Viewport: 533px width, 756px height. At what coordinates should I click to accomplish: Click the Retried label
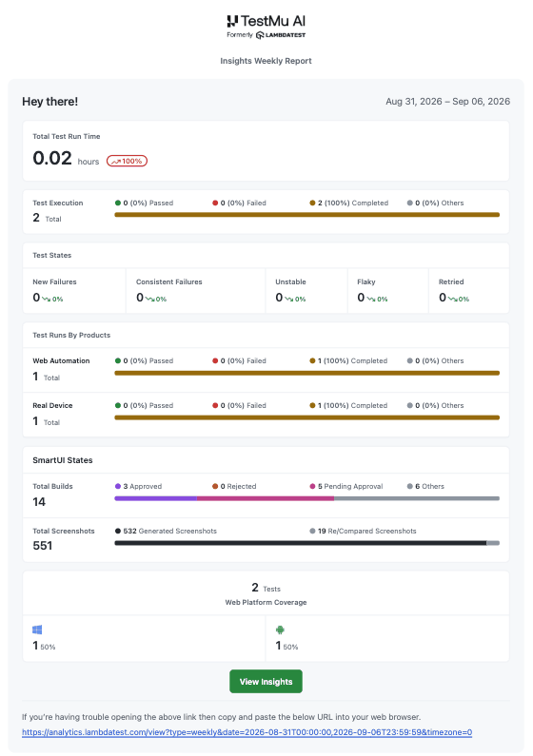[451, 281]
